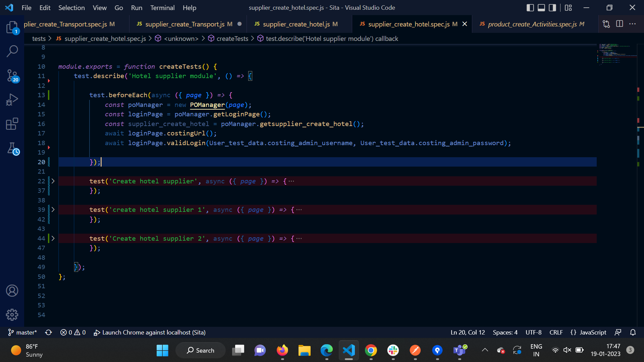Expand folded 'Create hotel supplier' test block
This screenshot has height=362, width=644.
point(53,181)
